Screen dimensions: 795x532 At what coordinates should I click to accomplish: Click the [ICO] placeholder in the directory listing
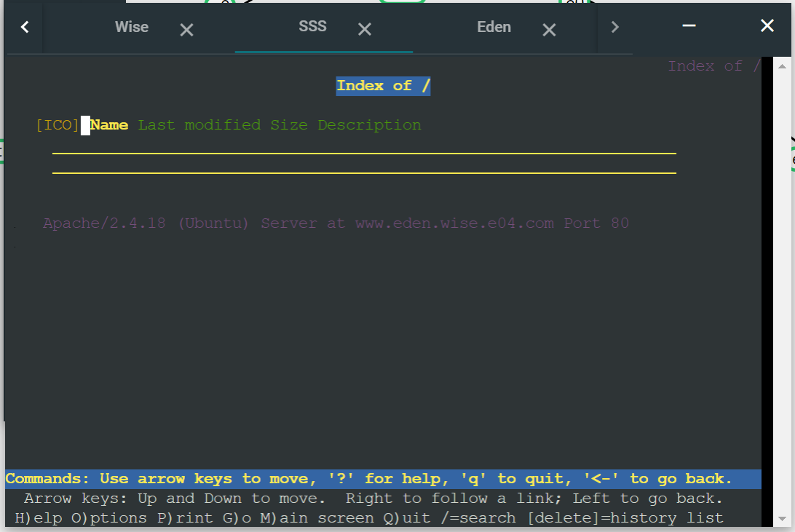[58, 124]
